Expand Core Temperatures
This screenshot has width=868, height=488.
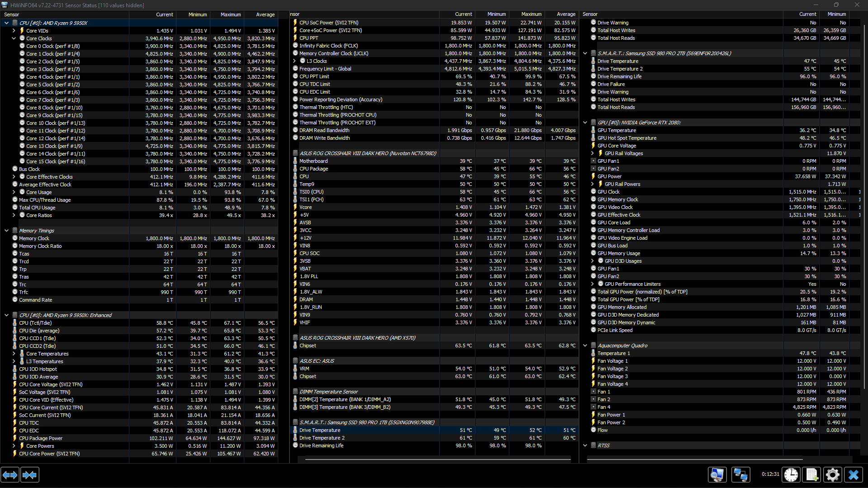pos(14,354)
